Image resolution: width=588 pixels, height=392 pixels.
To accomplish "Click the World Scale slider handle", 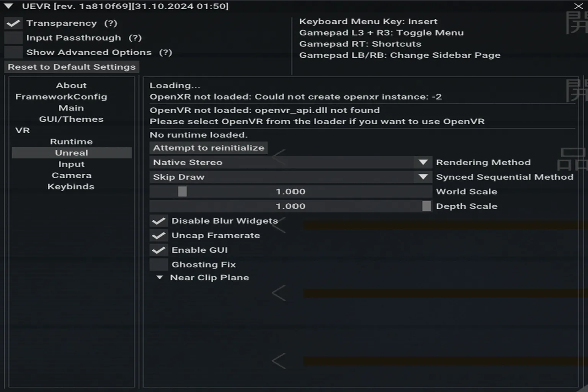I will pyautogui.click(x=183, y=191).
